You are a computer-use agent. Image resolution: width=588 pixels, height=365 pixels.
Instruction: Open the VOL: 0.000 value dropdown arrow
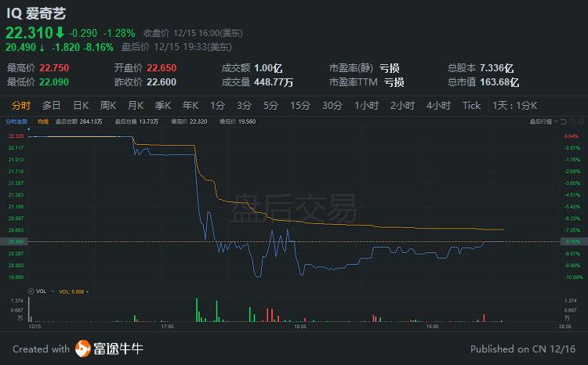[x=87, y=292]
